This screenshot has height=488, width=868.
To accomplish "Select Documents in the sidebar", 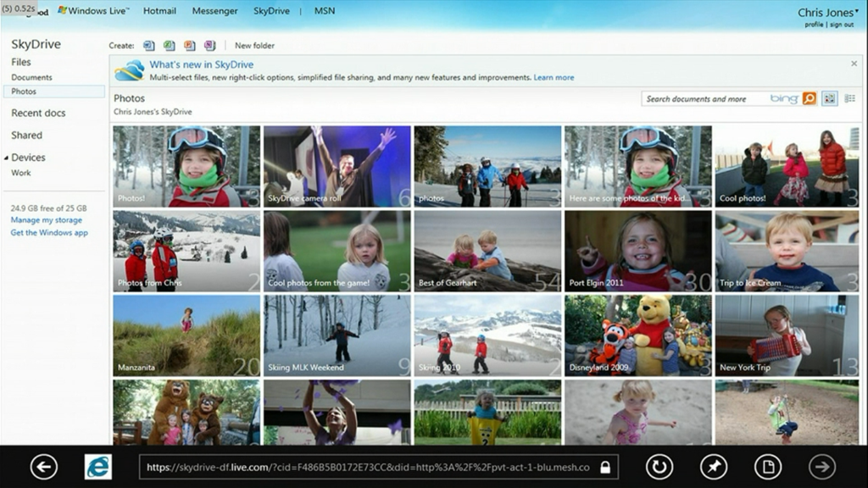I will point(31,77).
